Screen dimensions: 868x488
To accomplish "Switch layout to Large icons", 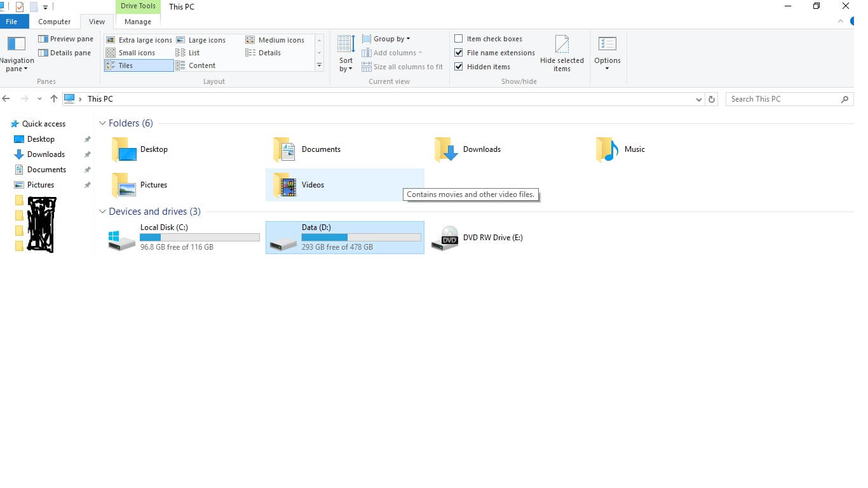I will tap(201, 40).
